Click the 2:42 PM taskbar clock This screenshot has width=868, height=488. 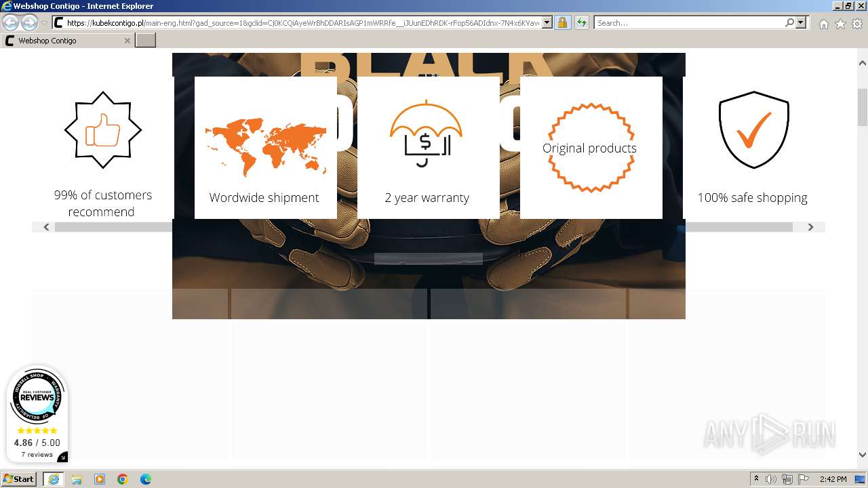(x=833, y=479)
